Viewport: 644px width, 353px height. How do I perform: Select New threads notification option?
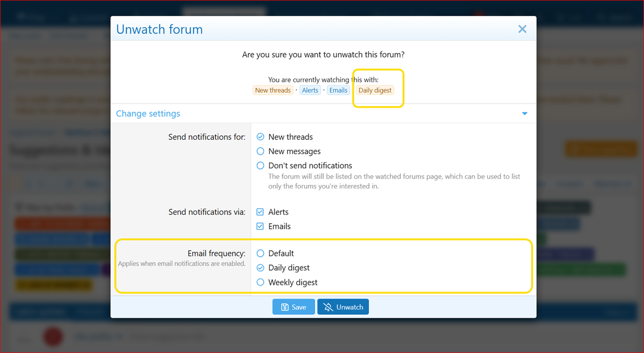(x=260, y=137)
